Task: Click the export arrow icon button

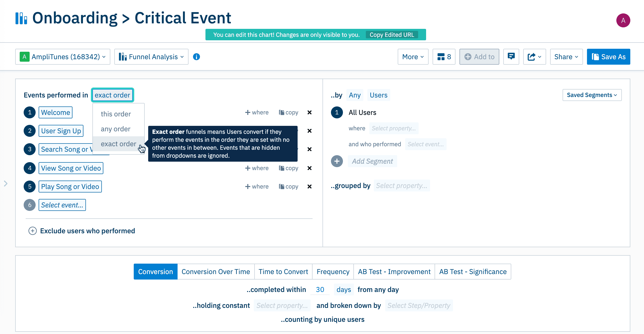Action: point(534,57)
